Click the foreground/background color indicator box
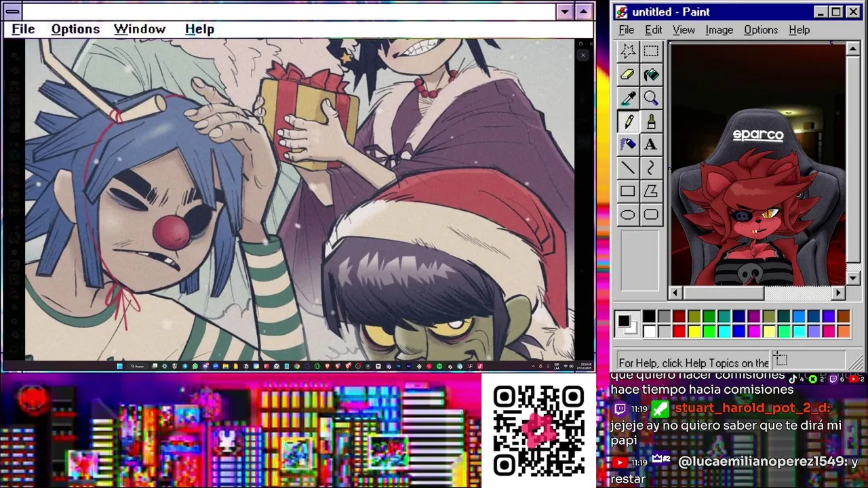This screenshot has width=868, height=488. click(x=627, y=324)
